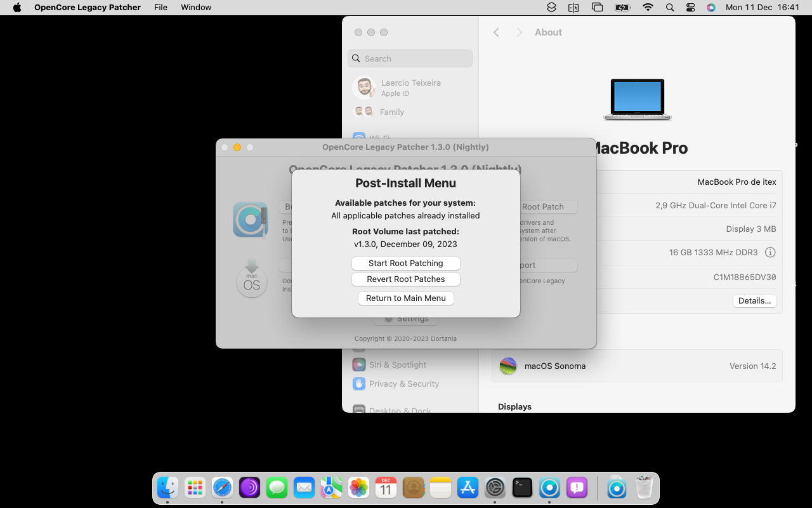Open Terminal from the Dock
This screenshot has width=812, height=508.
click(522, 488)
